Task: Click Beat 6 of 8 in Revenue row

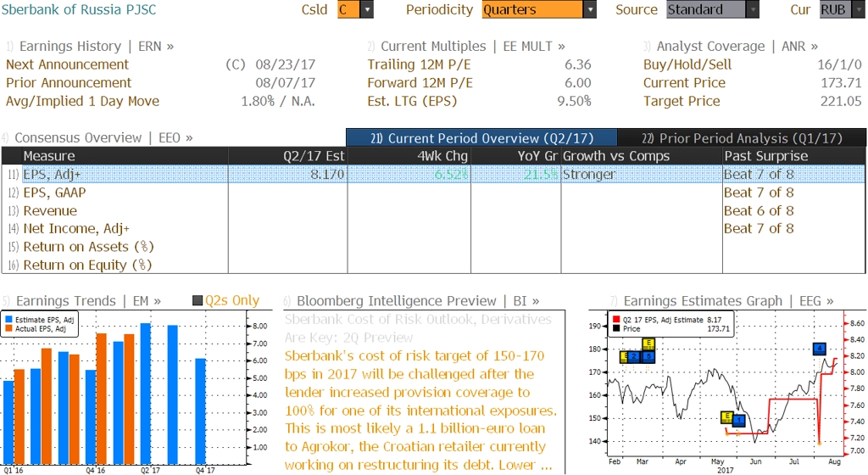Action: 759,210
